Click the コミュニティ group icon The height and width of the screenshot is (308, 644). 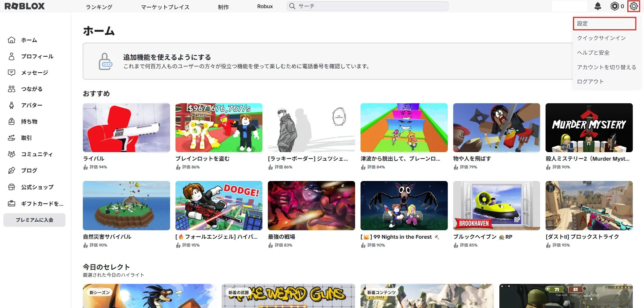click(x=12, y=154)
